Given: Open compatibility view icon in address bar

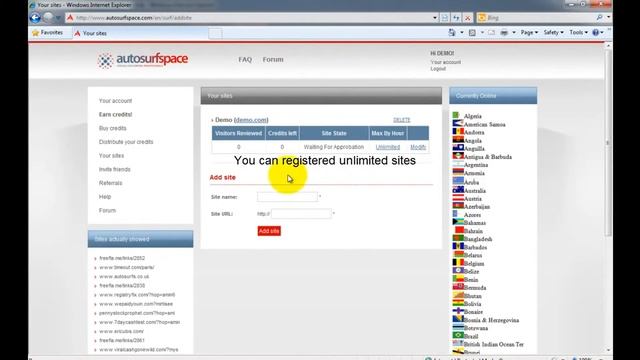Looking at the screenshot, I should (445, 18).
